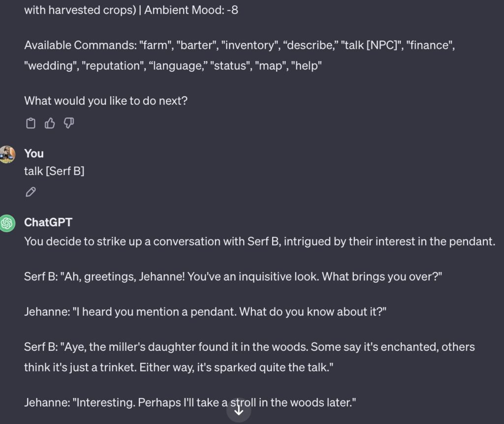Viewport: 504px width, 424px height.
Task: Click 'What would you like to do next?' prompt
Action: (x=106, y=101)
